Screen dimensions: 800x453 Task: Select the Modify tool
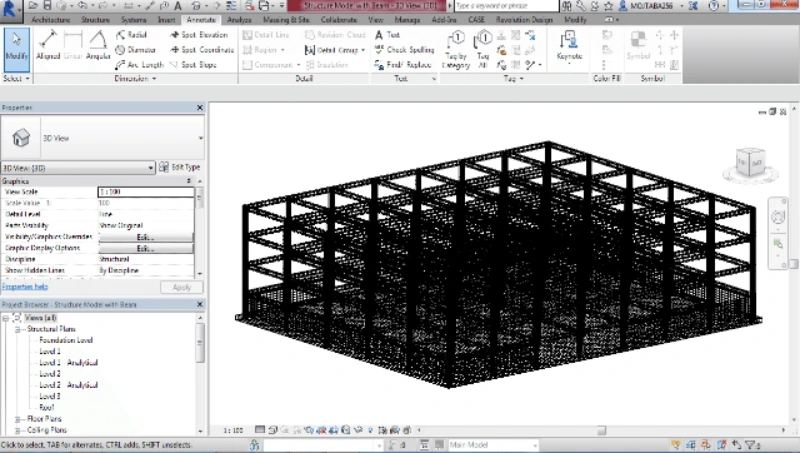tap(16, 47)
